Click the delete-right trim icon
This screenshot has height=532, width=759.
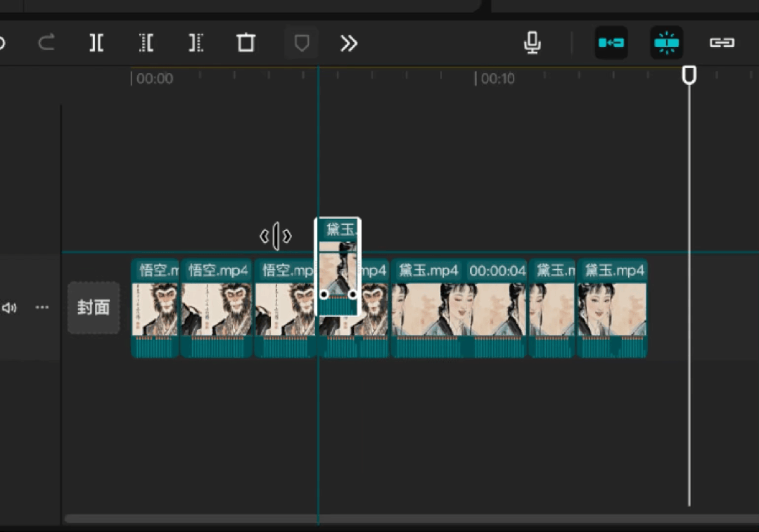[x=196, y=43]
